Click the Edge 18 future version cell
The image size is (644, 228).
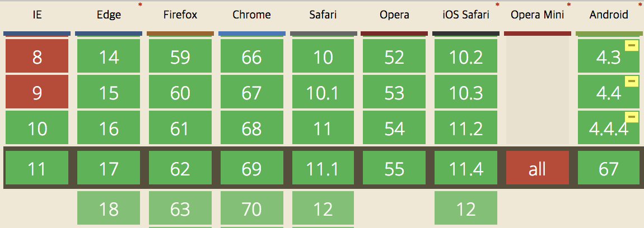[109, 208]
